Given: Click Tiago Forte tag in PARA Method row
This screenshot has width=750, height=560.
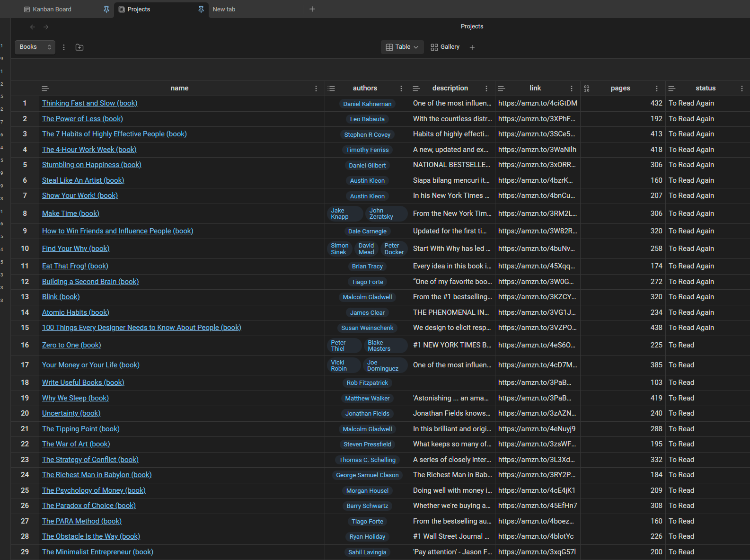Looking at the screenshot, I should click(367, 522).
